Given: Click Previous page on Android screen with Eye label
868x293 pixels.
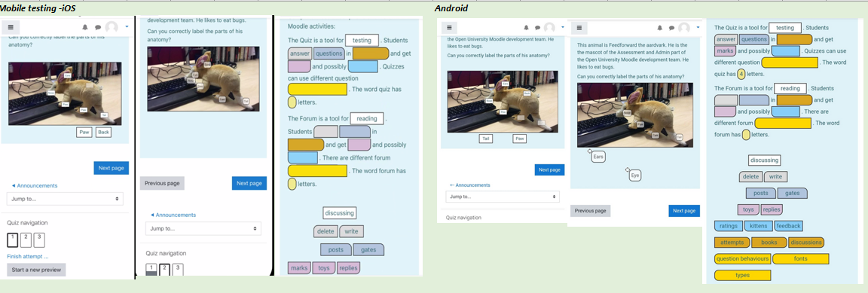Looking at the screenshot, I should [591, 210].
